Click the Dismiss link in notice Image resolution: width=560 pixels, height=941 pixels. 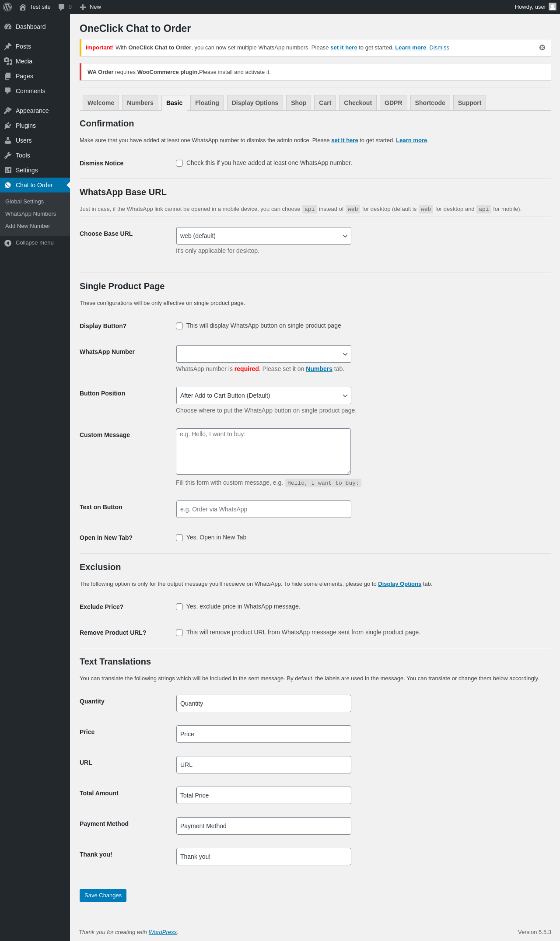tap(439, 48)
